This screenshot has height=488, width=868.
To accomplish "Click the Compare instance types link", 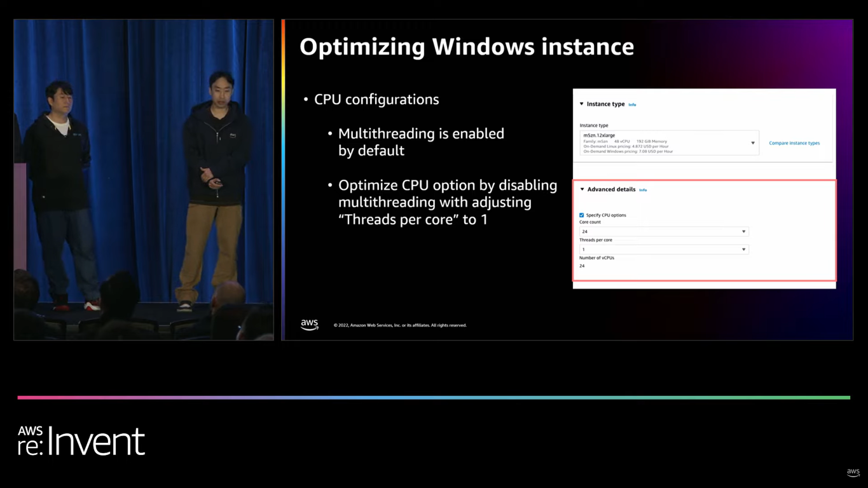I will [794, 143].
